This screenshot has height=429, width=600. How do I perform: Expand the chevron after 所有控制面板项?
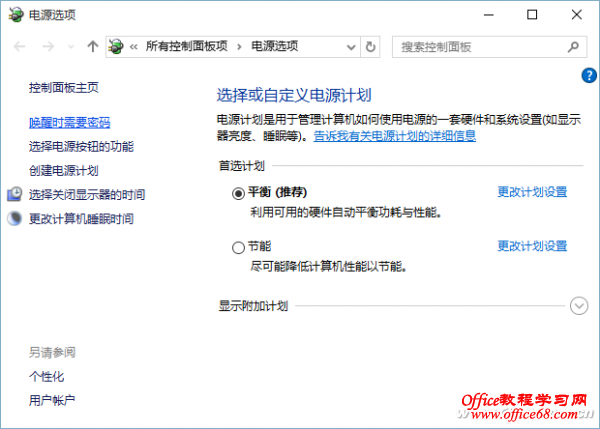239,47
